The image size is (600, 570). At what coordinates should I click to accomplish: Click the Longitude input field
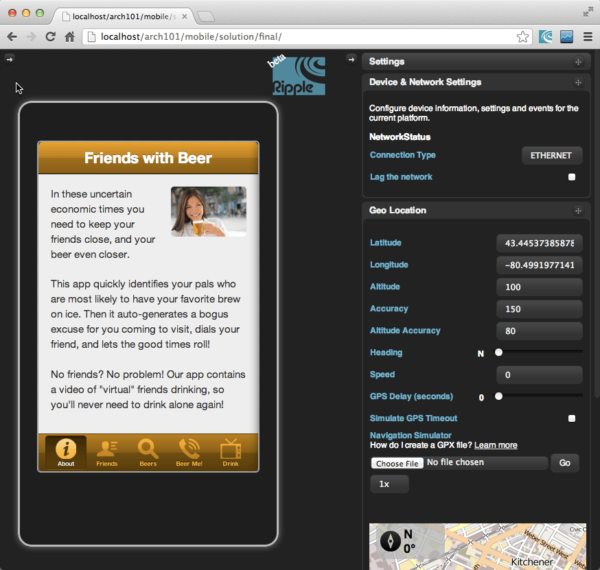click(539, 265)
